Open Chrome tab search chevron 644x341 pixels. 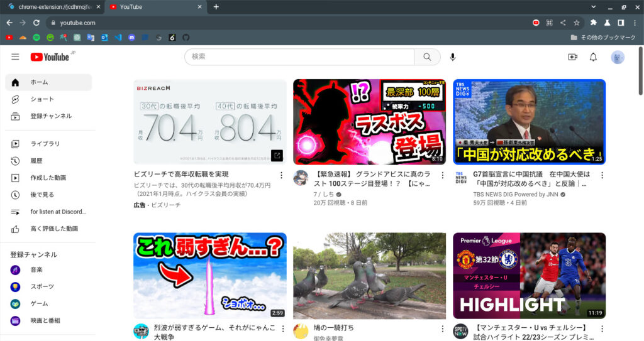594,7
